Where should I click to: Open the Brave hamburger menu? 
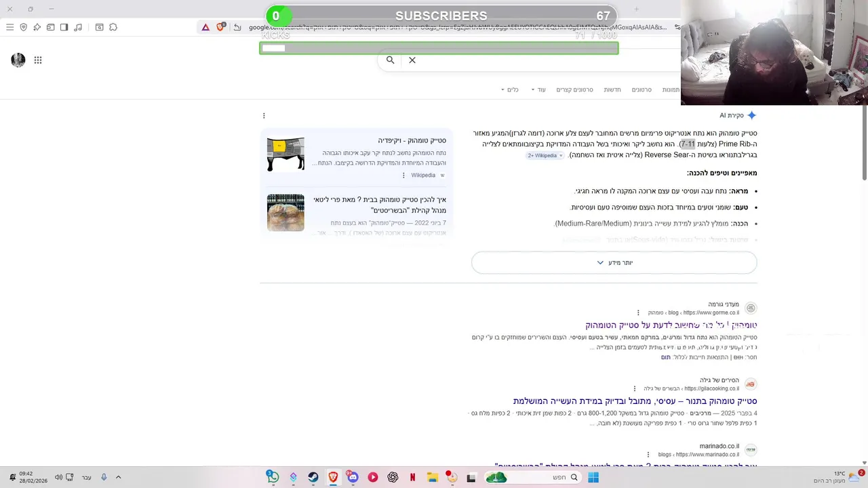9,27
